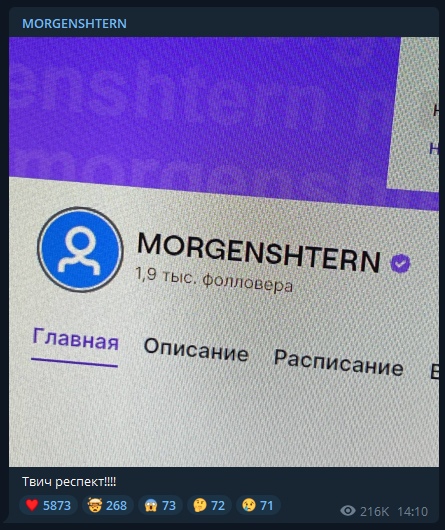Add a red heart reaction with 5873
The height and width of the screenshot is (530, 445).
(x=48, y=506)
